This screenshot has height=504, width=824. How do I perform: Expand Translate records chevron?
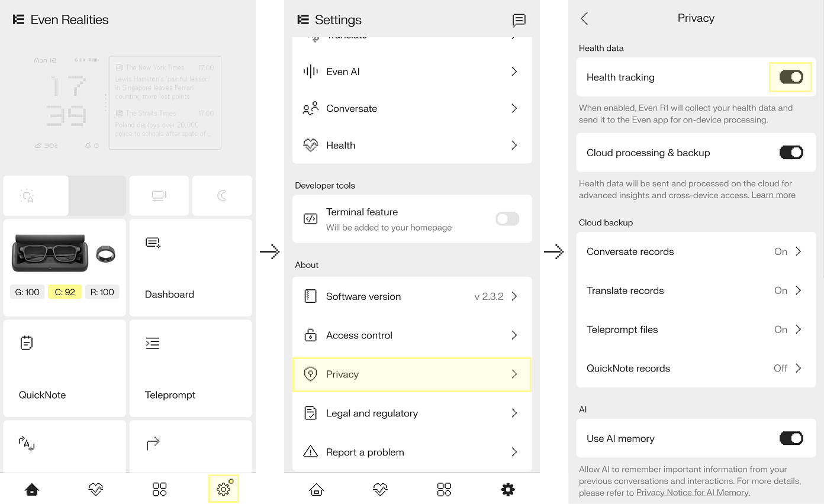(x=799, y=290)
